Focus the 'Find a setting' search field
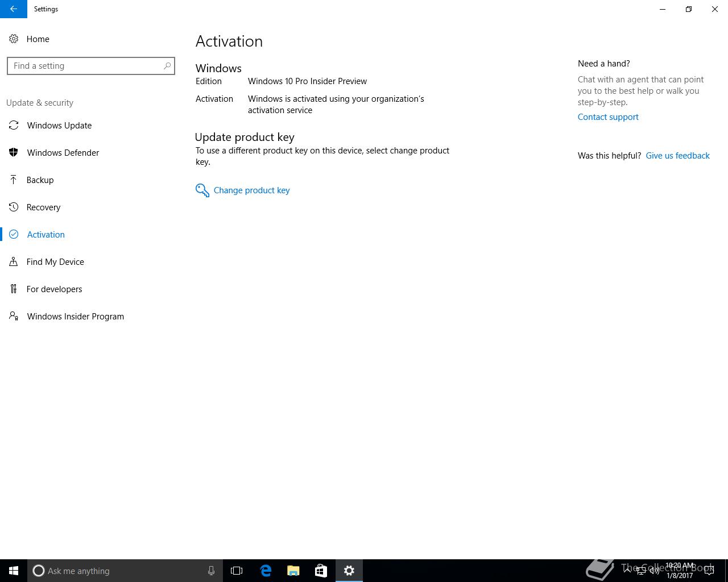The width and height of the screenshot is (728, 582). (91, 66)
